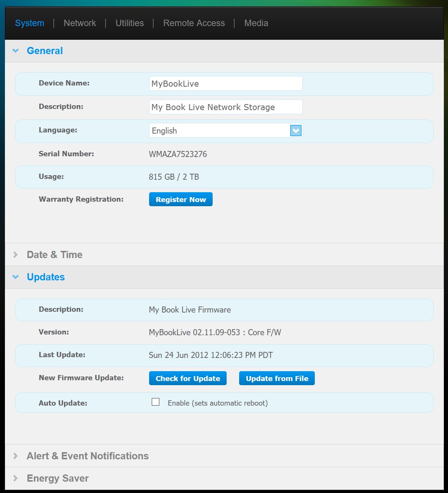Open the System tab

point(30,23)
